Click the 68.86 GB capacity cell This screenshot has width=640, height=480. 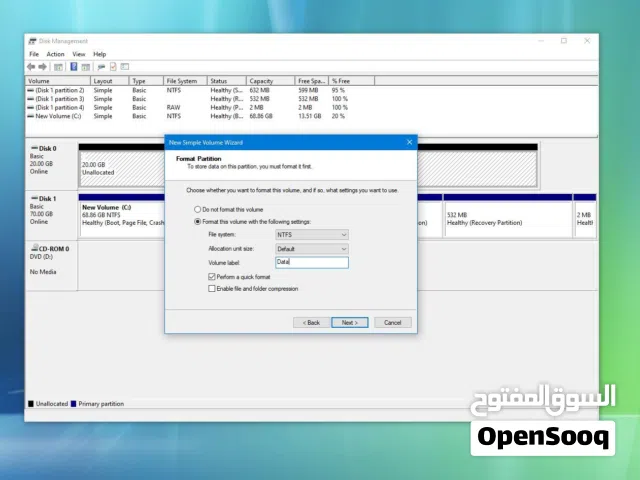coord(261,116)
